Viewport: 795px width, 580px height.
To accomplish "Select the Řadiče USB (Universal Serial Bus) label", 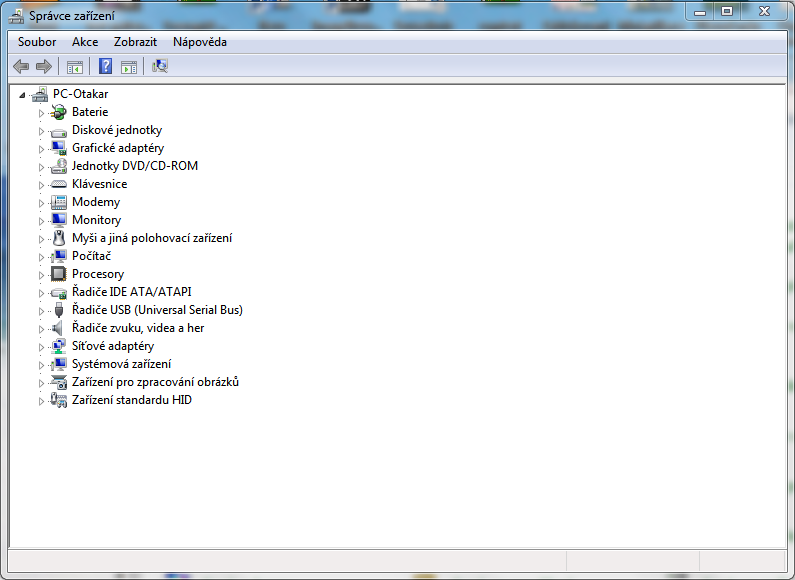I will tap(157, 310).
